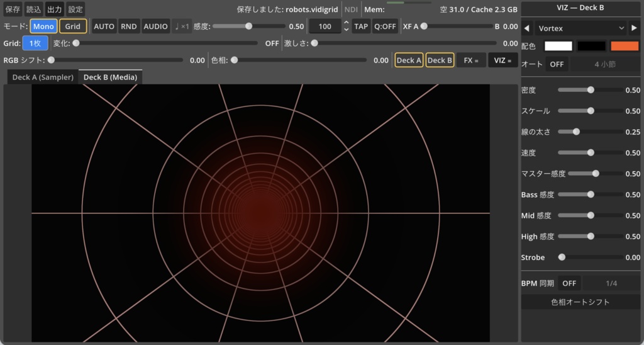Click the memory status 空 31.0 / Cache text
The image size is (644, 345).
[x=479, y=9]
